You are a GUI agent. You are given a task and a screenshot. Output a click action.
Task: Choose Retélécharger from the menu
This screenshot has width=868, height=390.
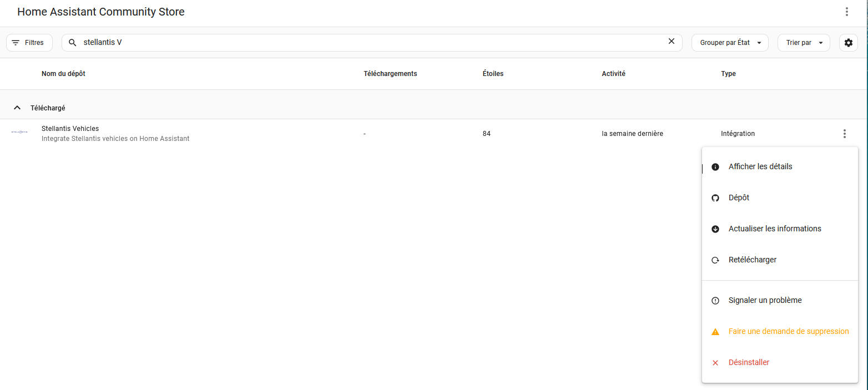click(x=780, y=260)
